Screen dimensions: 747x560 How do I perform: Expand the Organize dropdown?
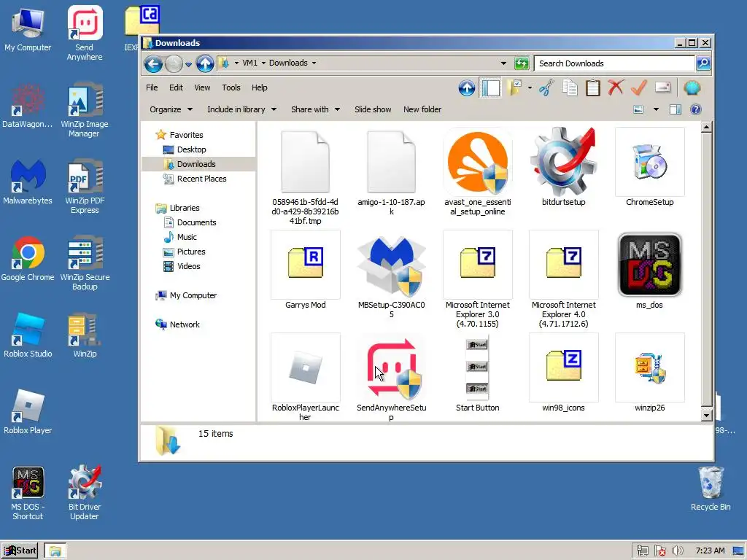(171, 109)
